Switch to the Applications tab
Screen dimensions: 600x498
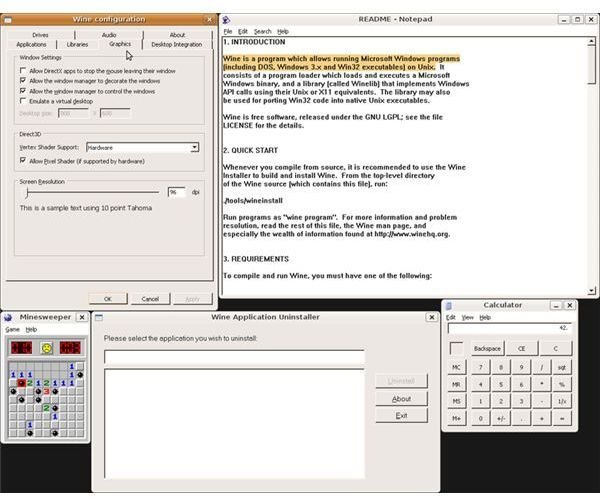pos(31,44)
